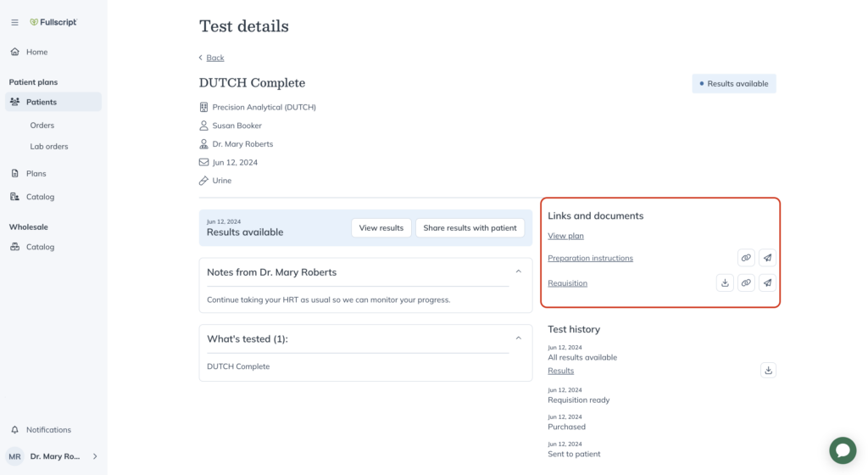Image resolution: width=868 pixels, height=475 pixels.
Task: Download the Requisition document
Action: 725,283
